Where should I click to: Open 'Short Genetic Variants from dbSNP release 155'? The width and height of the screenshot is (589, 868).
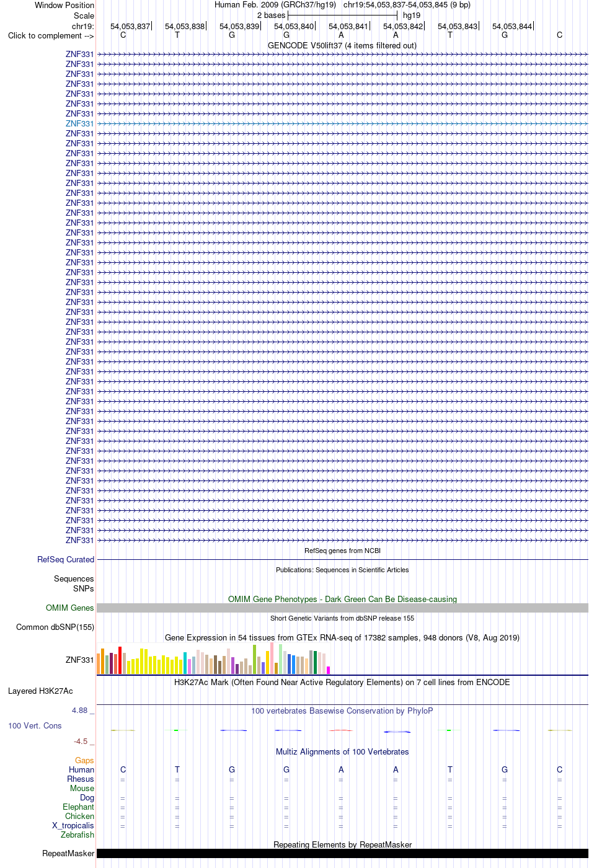coord(342,618)
